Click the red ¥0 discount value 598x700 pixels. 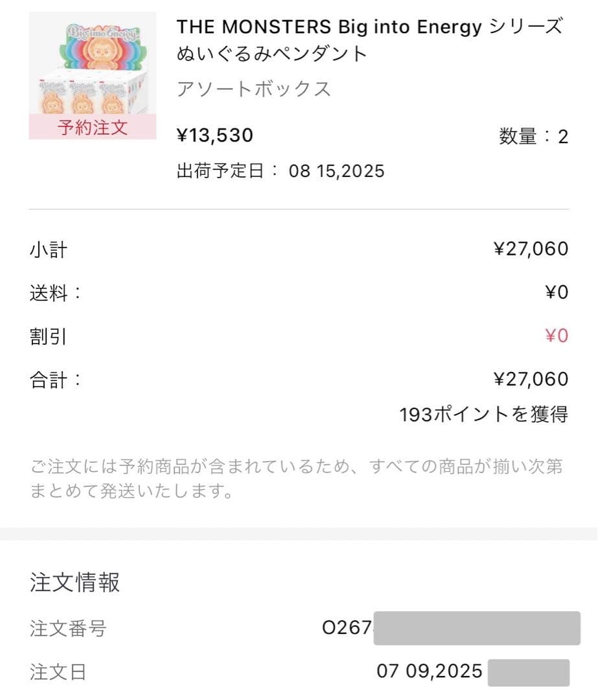click(x=557, y=336)
